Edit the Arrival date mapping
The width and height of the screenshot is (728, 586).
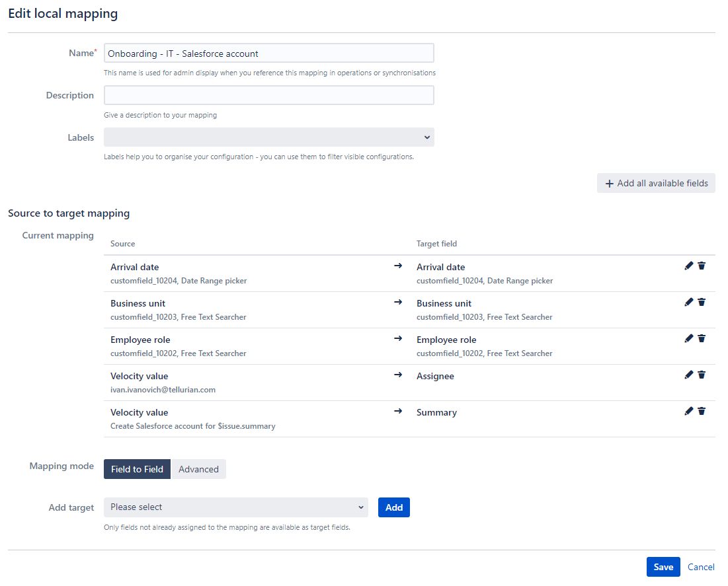click(688, 266)
